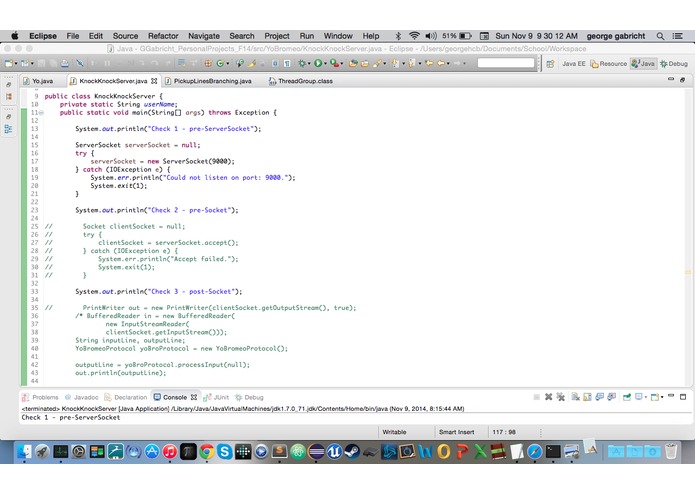Toggle Scroll Lock in the Console toolbar
The width and height of the screenshot is (695, 494).
[x=587, y=397]
